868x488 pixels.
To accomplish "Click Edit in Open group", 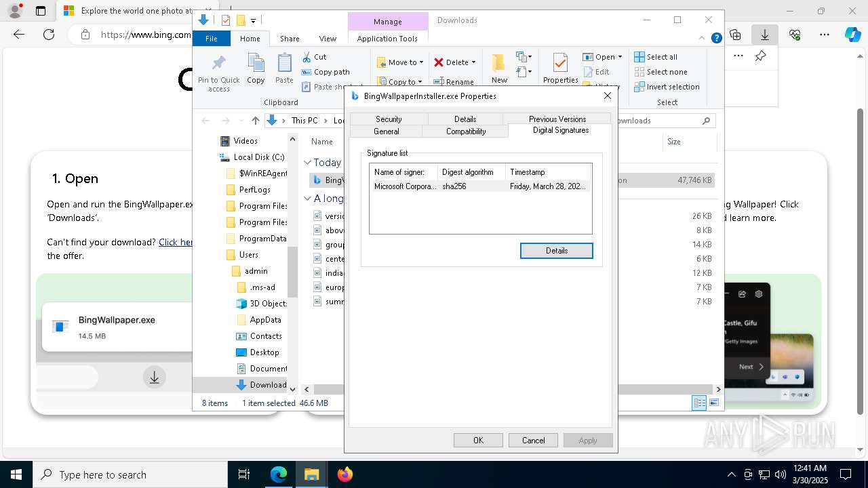I will 596,72.
